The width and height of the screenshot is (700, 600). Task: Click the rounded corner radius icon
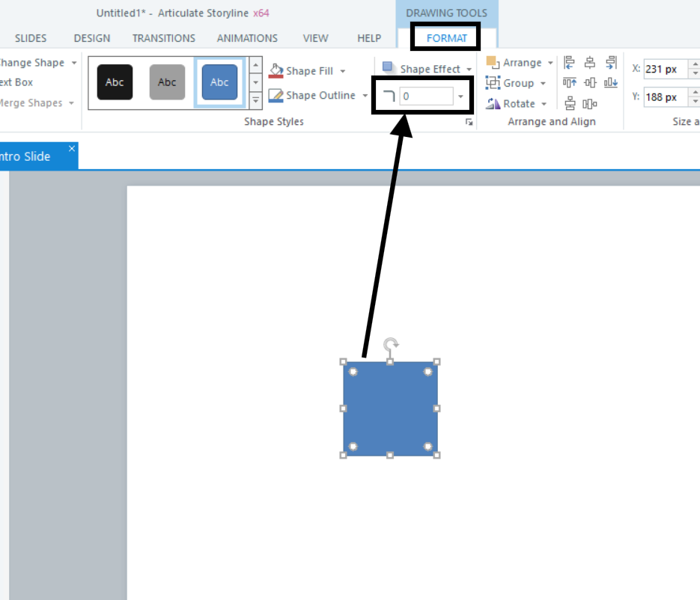(x=389, y=96)
